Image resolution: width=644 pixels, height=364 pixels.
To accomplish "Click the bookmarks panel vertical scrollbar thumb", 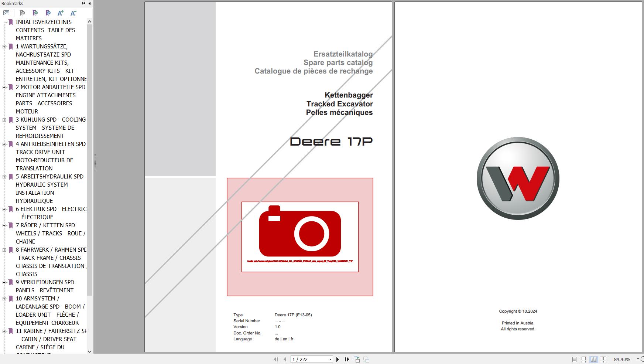I will click(89, 160).
